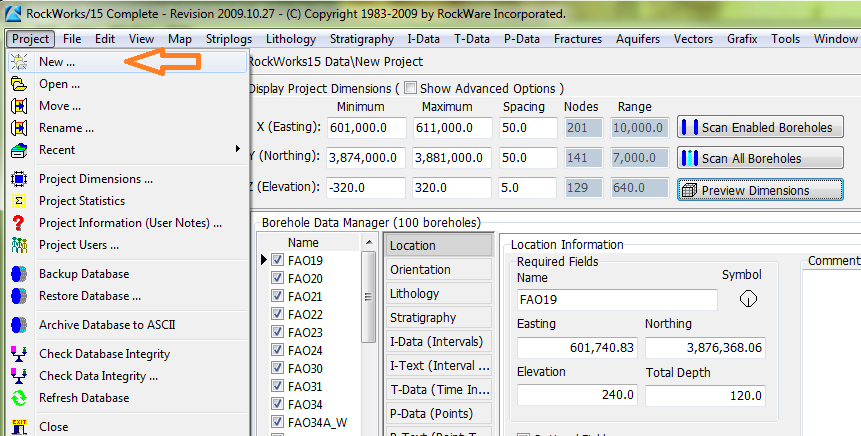The width and height of the screenshot is (861, 436).
Task: Click Scan Enabled Boreholes button
Action: pyautogui.click(x=760, y=127)
